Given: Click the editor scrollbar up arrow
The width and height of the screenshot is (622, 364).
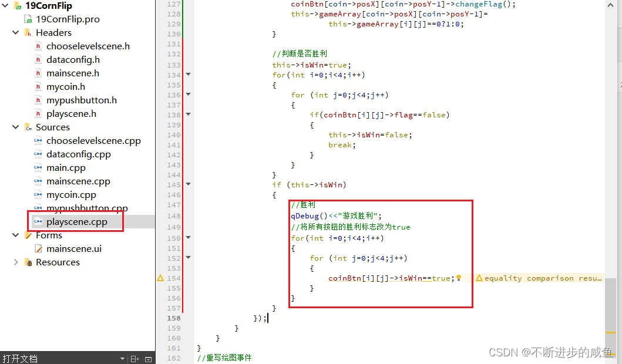Looking at the screenshot, I should tap(610, 5).
